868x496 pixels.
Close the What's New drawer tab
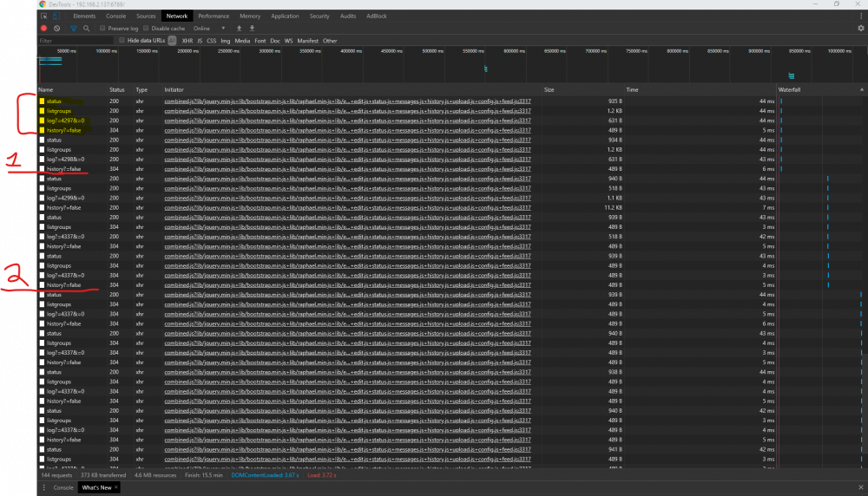pos(115,487)
